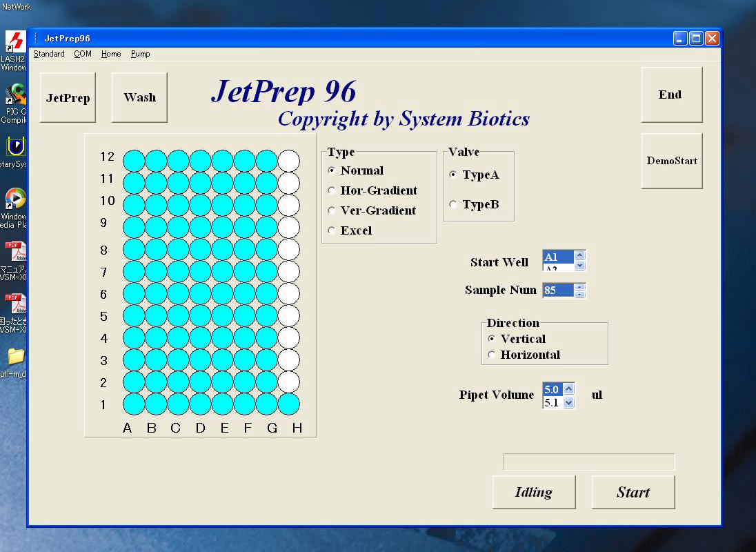Click well F7 in the plate grid
The width and height of the screenshot is (756, 552).
pyautogui.click(x=244, y=271)
